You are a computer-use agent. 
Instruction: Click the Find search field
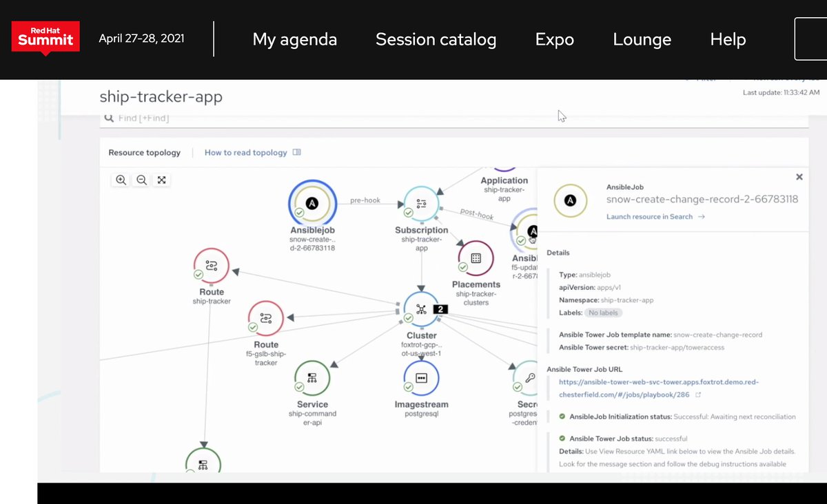pyautogui.click(x=455, y=118)
